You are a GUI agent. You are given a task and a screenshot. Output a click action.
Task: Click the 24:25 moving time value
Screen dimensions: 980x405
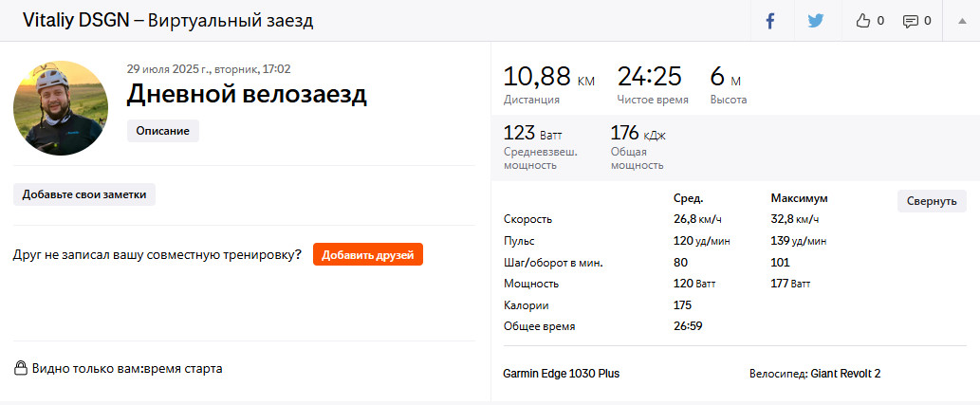click(x=649, y=77)
